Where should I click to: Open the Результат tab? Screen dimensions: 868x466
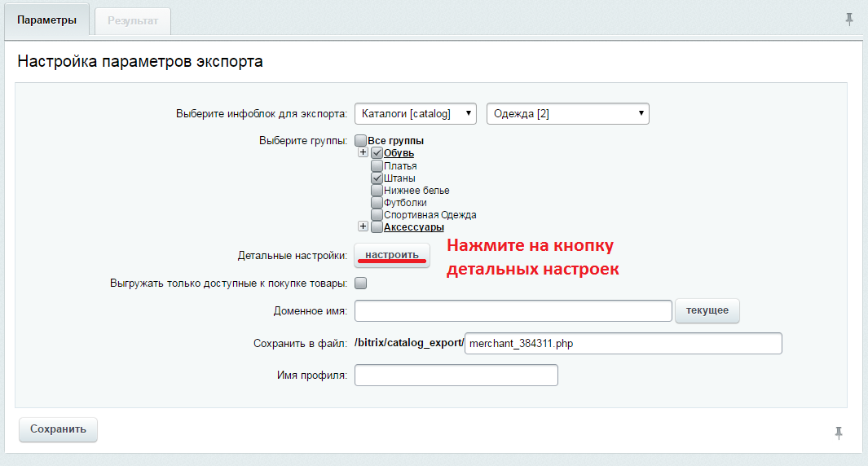pos(133,20)
